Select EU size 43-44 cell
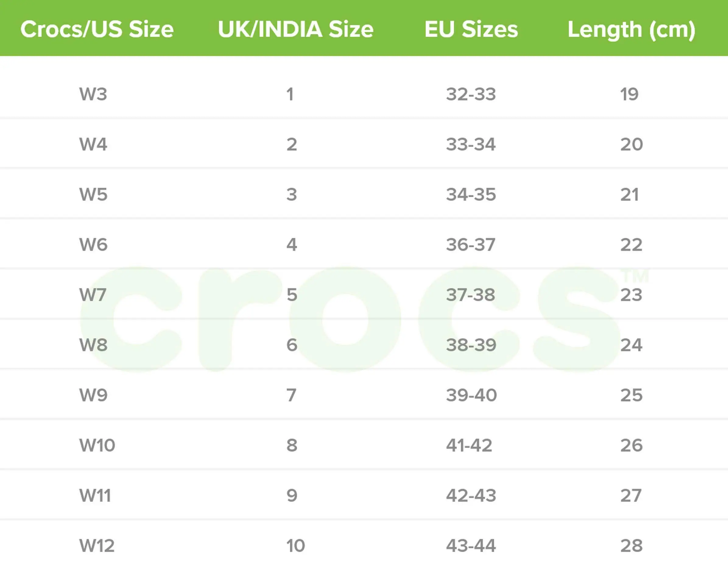Screen dimensions: 728x578 (471, 546)
